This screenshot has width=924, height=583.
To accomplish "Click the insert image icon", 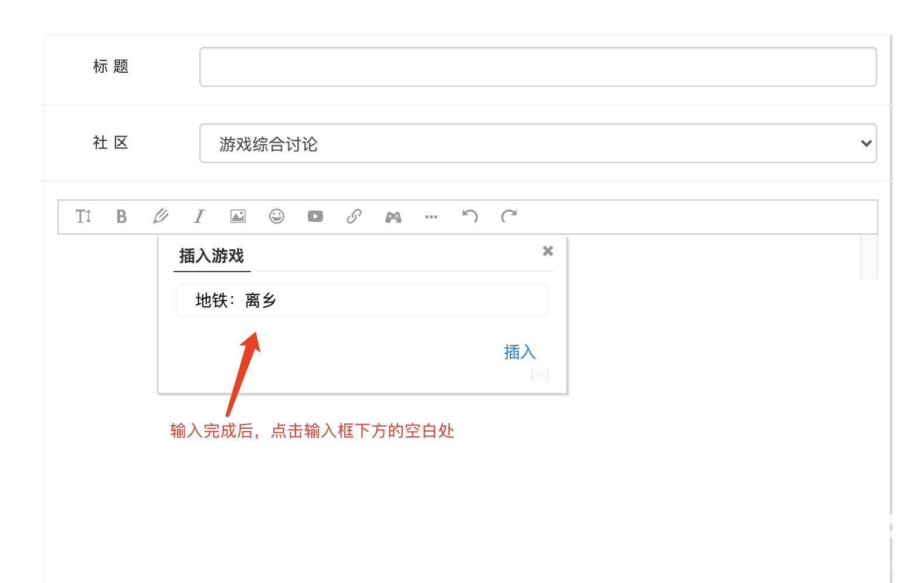I will click(237, 216).
